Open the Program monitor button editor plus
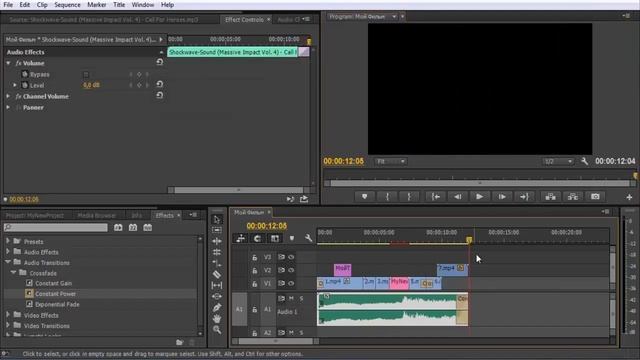Screen dimensions: 640x360 (629, 197)
